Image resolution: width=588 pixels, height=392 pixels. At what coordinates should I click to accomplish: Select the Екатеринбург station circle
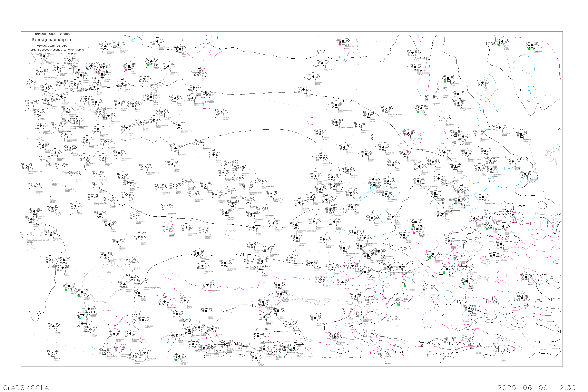tap(179, 125)
